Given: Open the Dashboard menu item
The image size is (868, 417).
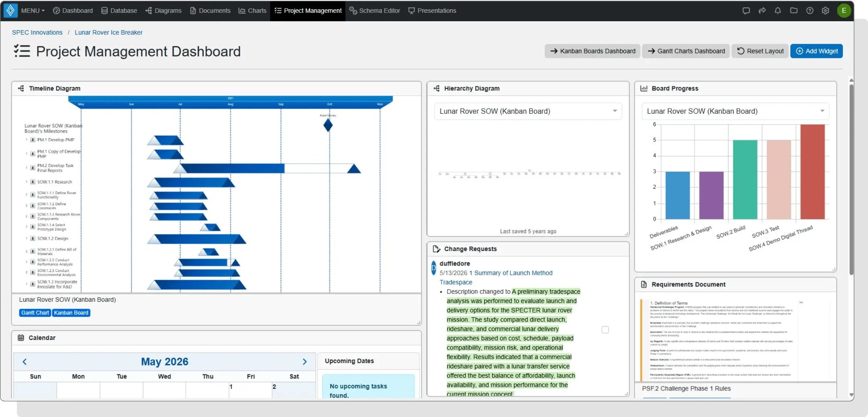Looking at the screenshot, I should click(73, 11).
